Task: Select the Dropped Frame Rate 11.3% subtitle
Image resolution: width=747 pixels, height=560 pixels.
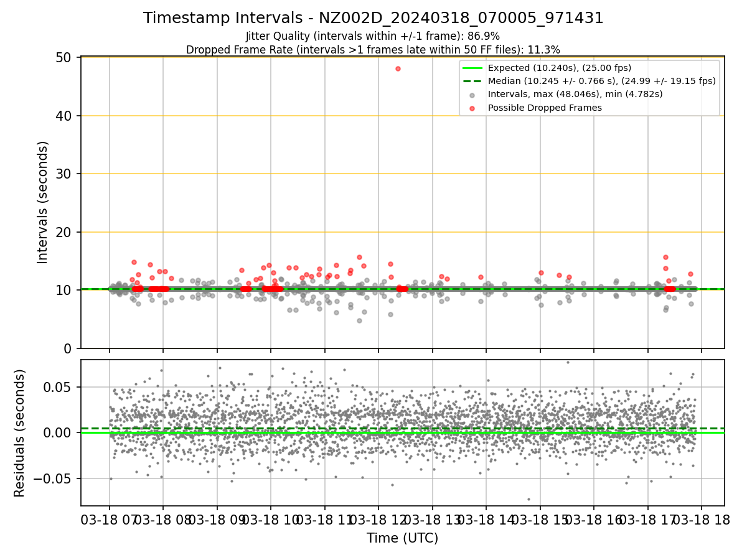Action: coord(373,50)
